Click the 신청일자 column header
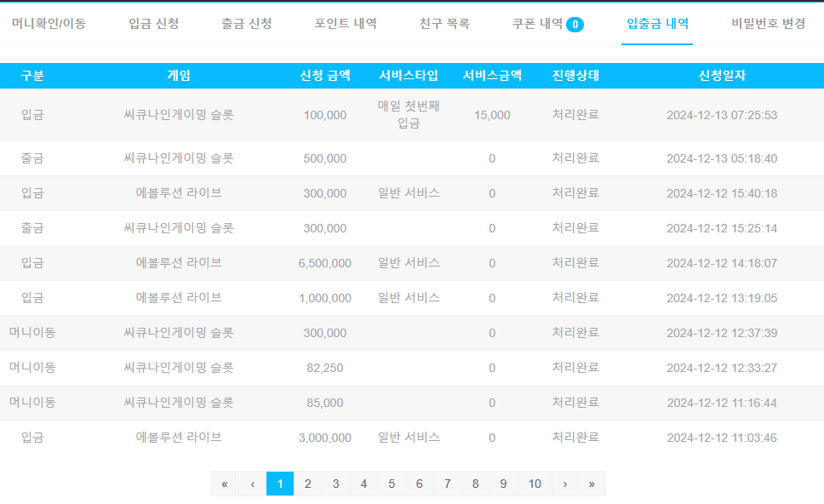Viewport: 824px width, 504px height. 722,76
